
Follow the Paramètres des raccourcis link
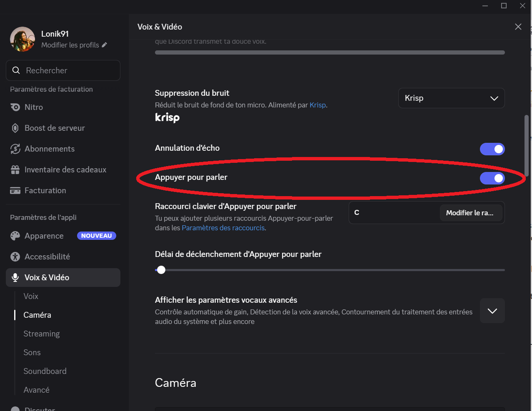[x=223, y=228]
